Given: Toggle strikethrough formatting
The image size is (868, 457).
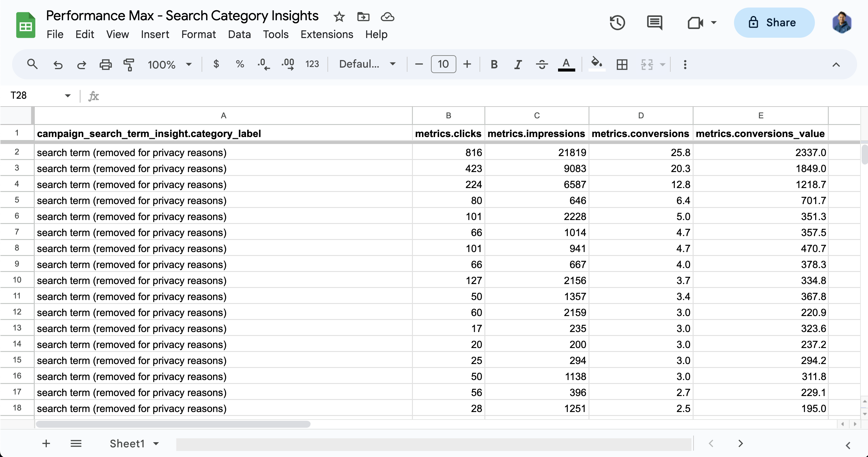Looking at the screenshot, I should coord(542,64).
